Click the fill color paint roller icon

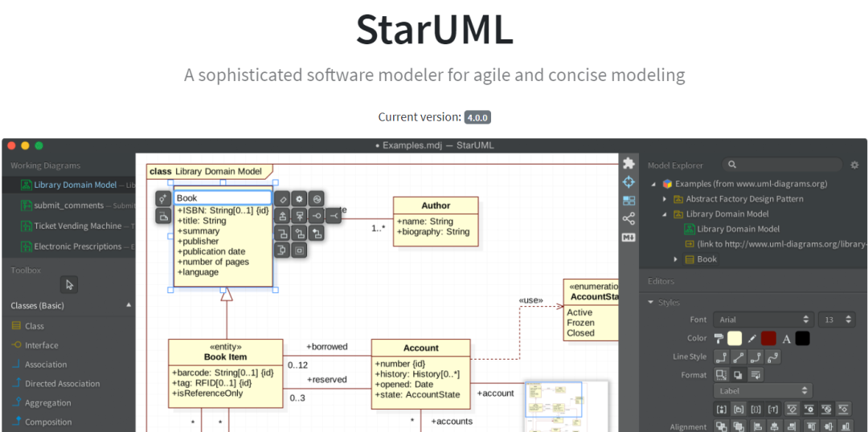click(719, 338)
